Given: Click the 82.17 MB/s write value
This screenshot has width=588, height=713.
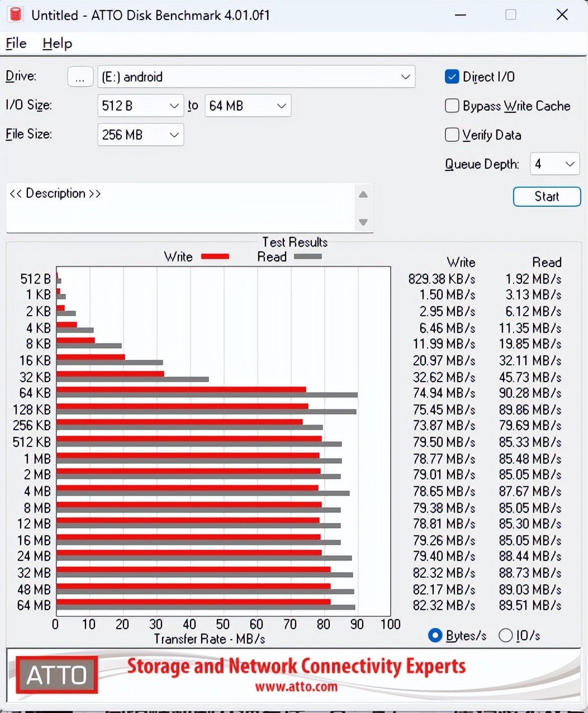Looking at the screenshot, I should tap(444, 590).
